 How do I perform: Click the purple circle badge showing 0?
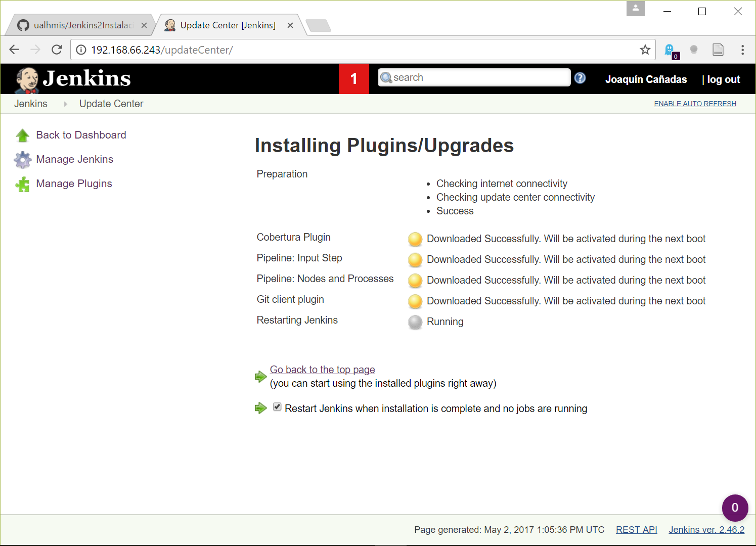pos(735,508)
